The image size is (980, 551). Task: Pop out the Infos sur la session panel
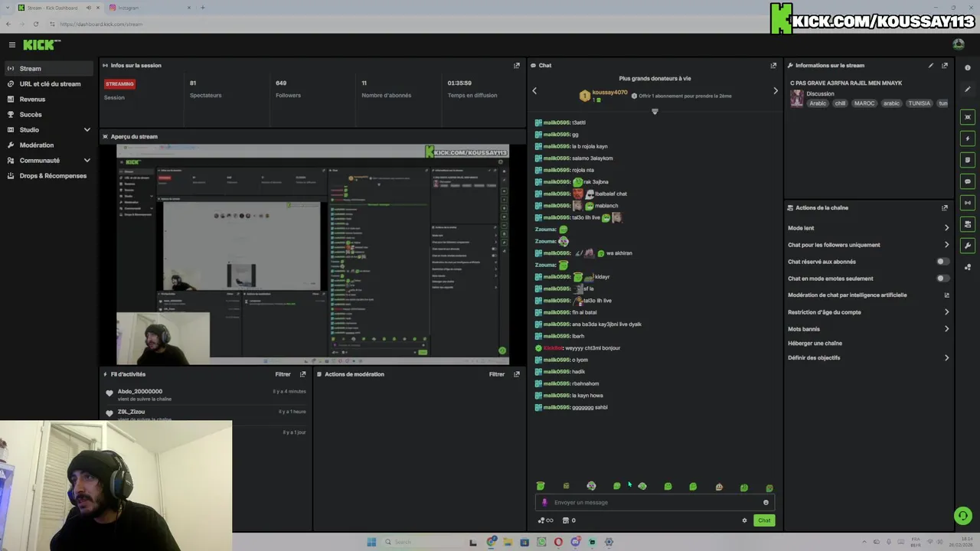click(516, 65)
